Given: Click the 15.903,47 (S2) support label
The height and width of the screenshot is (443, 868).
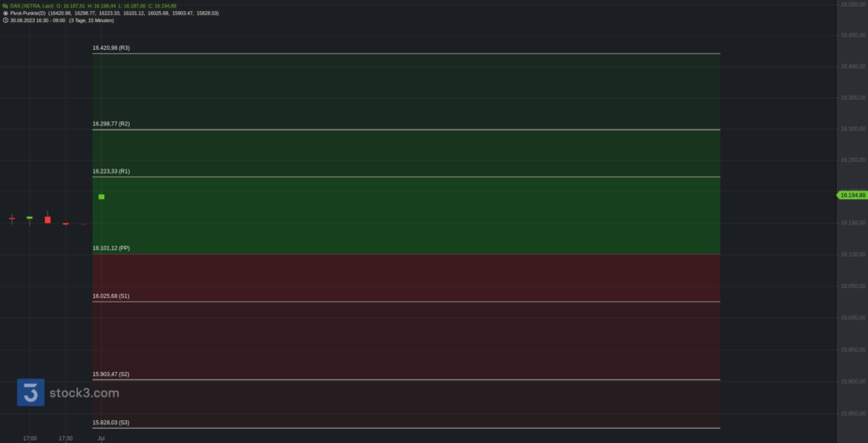Looking at the screenshot, I should point(111,374).
